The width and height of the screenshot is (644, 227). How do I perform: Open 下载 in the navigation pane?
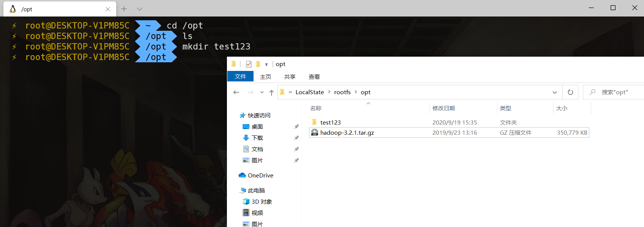257,138
